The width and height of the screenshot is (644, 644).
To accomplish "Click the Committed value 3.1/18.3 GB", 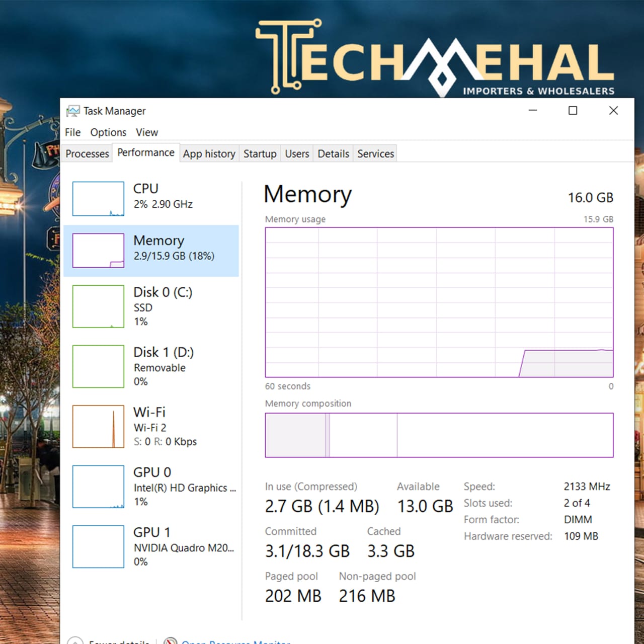I will tap(307, 551).
